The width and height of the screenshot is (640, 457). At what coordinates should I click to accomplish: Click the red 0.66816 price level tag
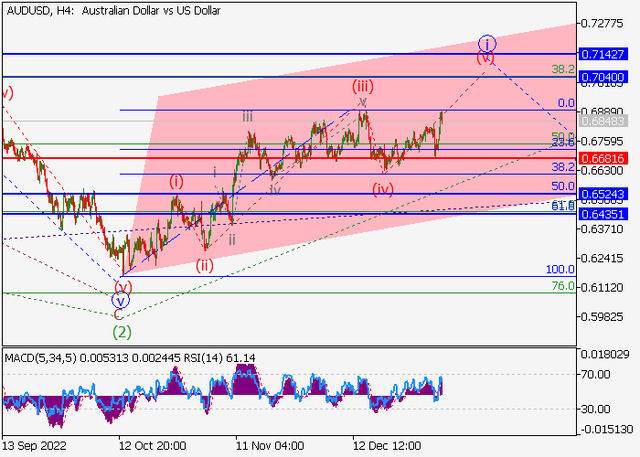pos(607,158)
